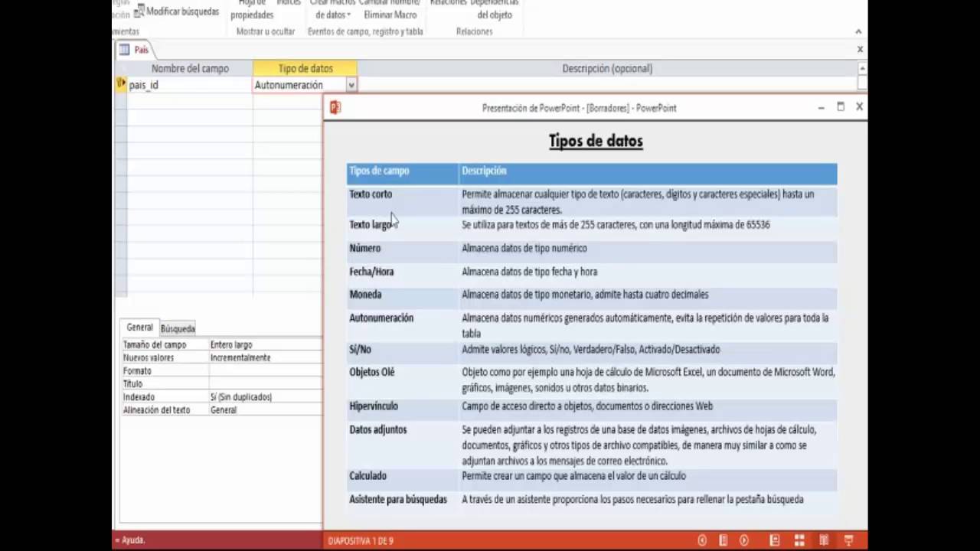The image size is (980, 551).
Task: Open the Autonumeración data type dropdown arrow
Action: tap(351, 85)
